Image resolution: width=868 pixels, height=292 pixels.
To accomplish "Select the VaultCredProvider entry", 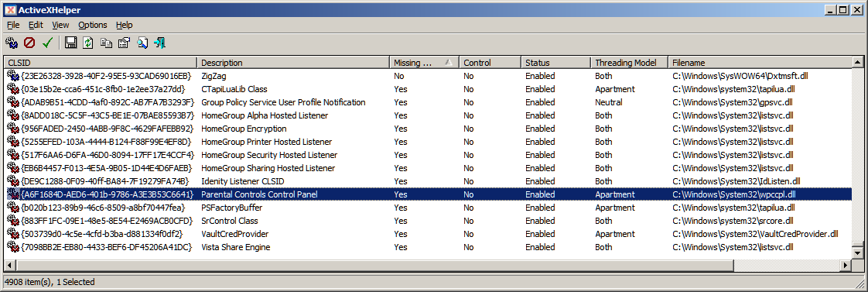I will (x=428, y=234).
